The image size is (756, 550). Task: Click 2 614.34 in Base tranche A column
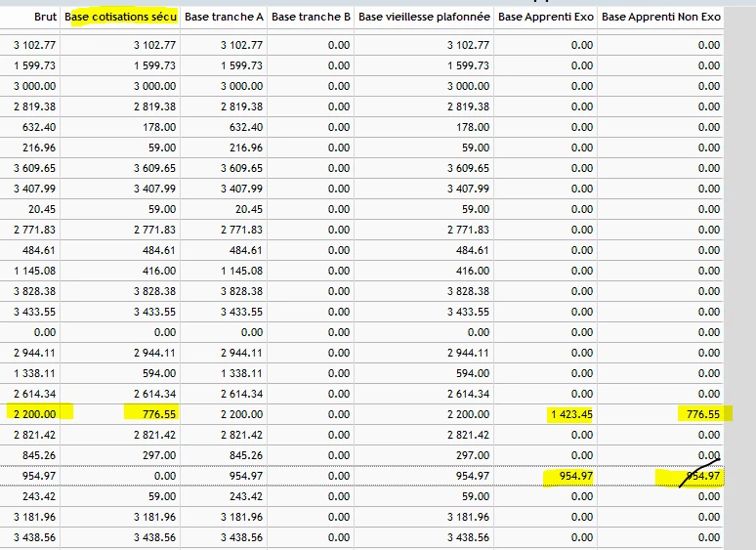tap(241, 394)
